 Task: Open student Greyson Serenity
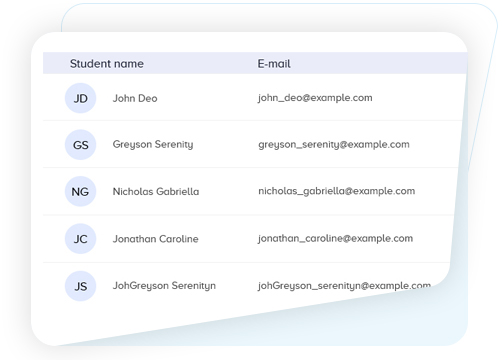tap(153, 145)
